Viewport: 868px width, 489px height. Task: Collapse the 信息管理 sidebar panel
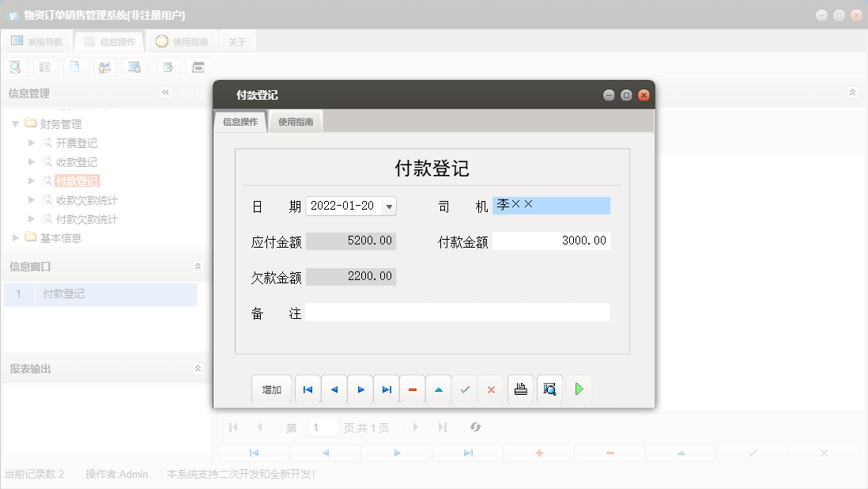coord(166,93)
